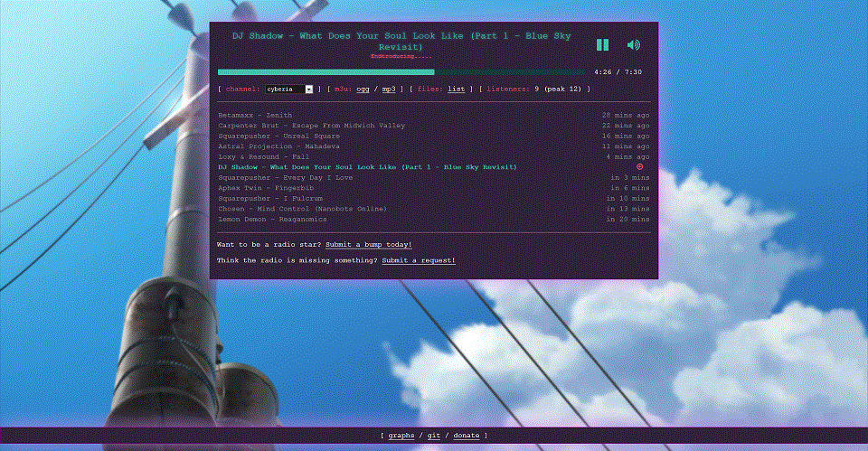The height and width of the screenshot is (451, 868).
Task: Open the mp3 m3u playlist link
Action: [x=389, y=89]
